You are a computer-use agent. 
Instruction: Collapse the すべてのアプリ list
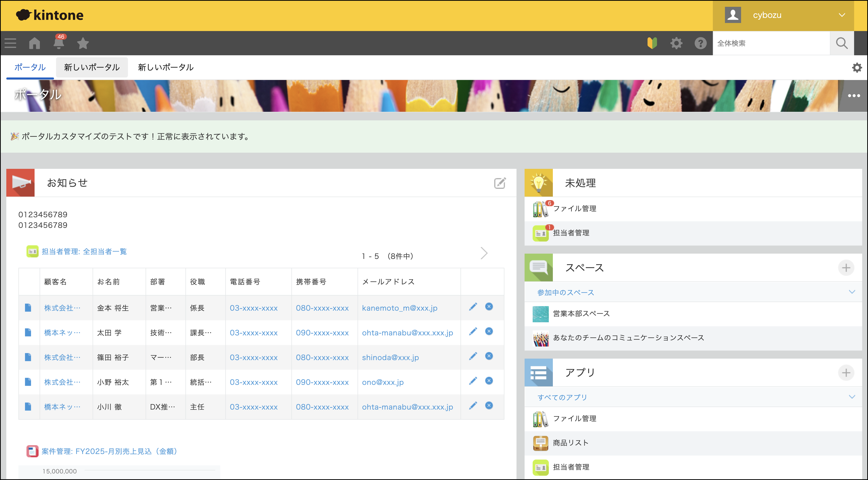click(x=852, y=397)
